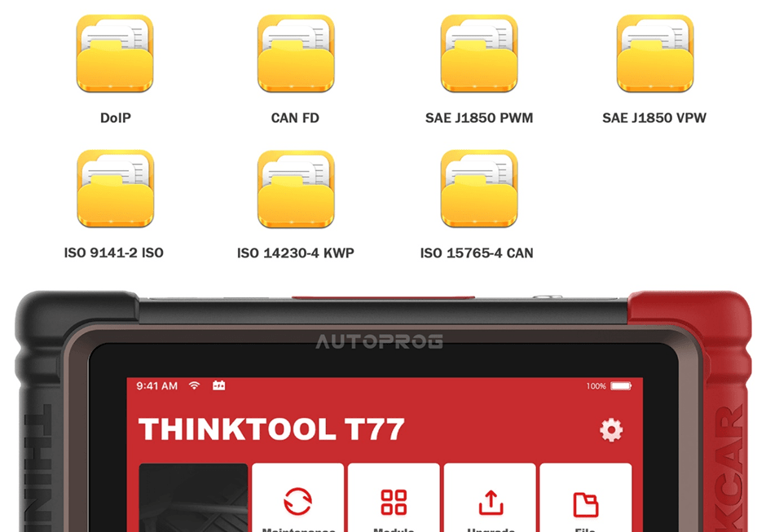
Task: Click the ISO 9141-2 ISO label
Action: pyautogui.click(x=114, y=253)
